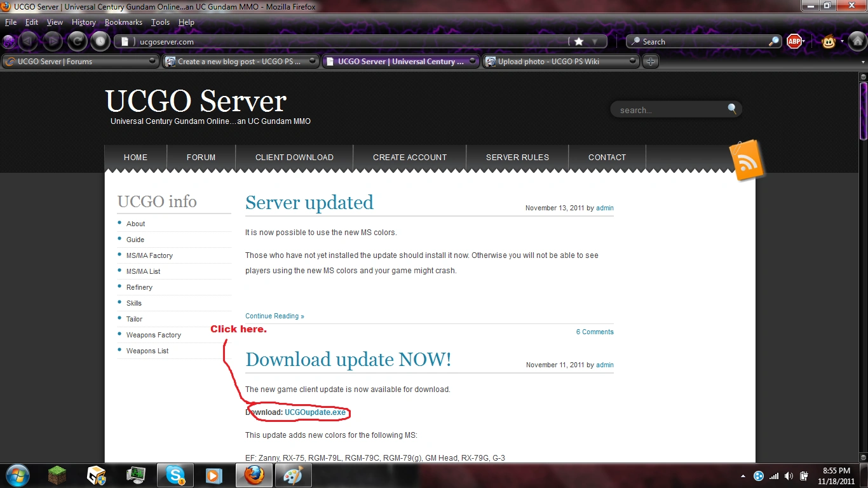Click the site RSS feed icon
The width and height of the screenshot is (868, 488).
(x=747, y=160)
